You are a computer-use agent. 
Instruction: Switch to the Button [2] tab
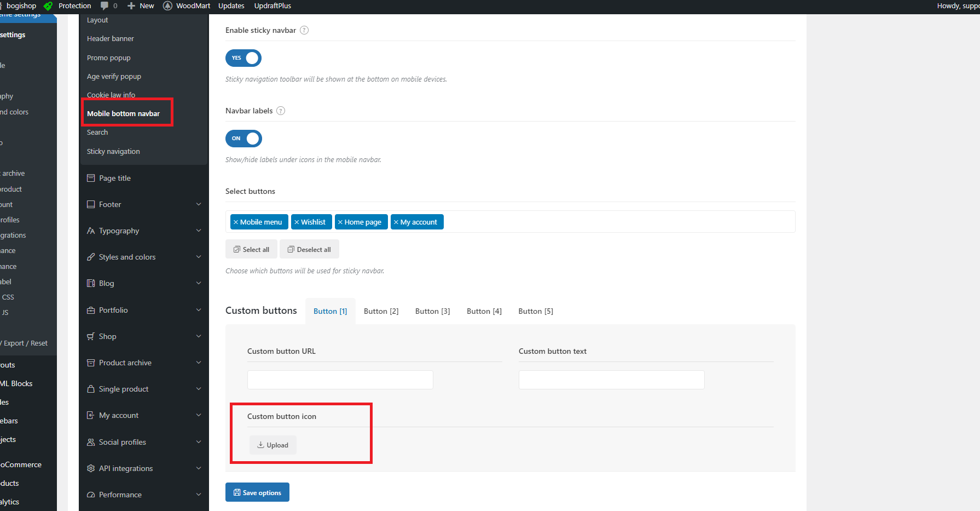pos(381,311)
